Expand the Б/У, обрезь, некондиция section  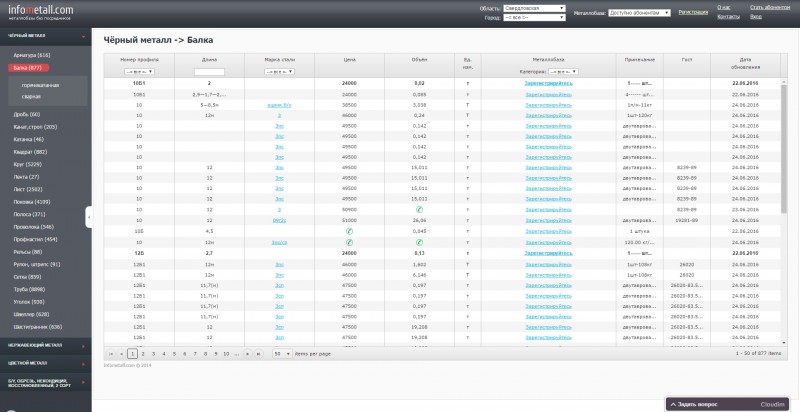46,383
